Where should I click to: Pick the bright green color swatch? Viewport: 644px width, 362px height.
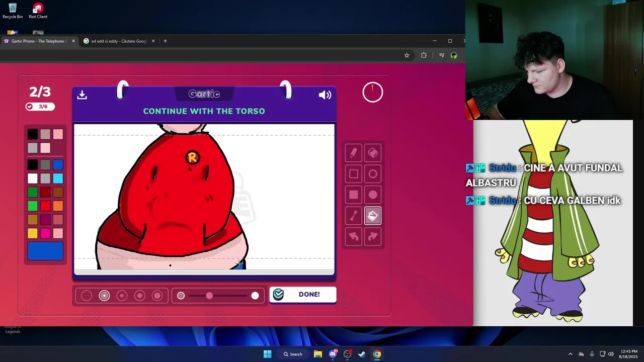[32, 206]
